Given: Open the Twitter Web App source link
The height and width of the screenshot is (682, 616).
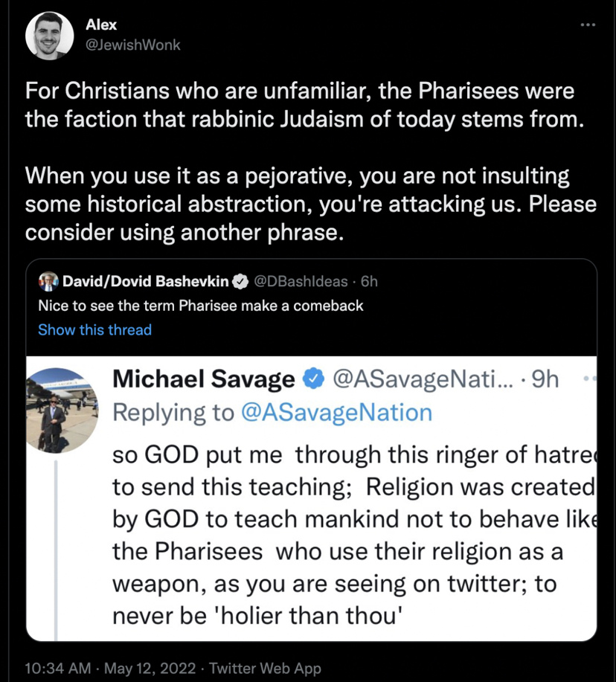Looking at the screenshot, I should (266, 668).
